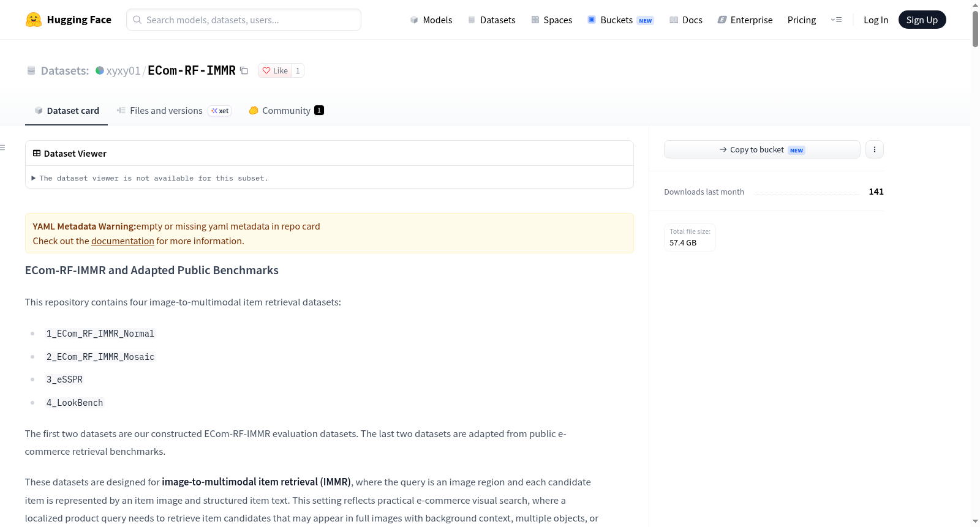The height and width of the screenshot is (527, 980).
Task: Open Buckets in top navigation
Action: [620, 20]
